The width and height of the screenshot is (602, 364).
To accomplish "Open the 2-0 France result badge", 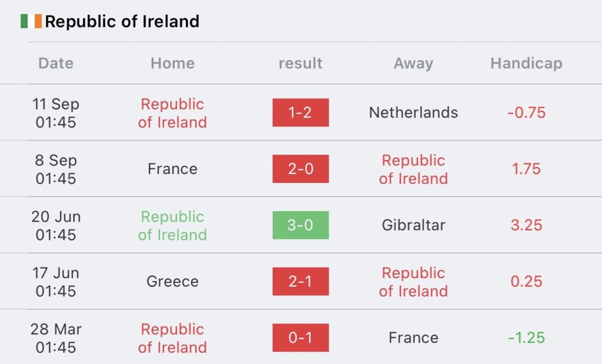I will point(300,169).
